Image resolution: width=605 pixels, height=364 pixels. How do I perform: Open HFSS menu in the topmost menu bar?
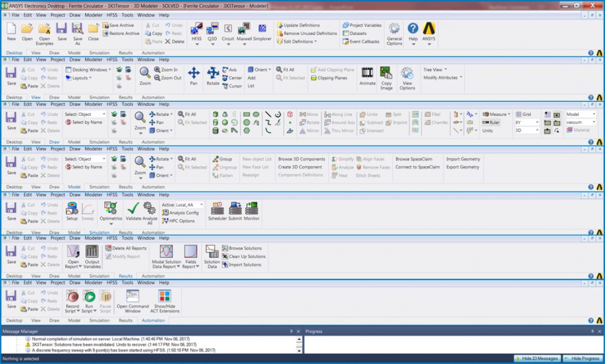pyautogui.click(x=112, y=15)
